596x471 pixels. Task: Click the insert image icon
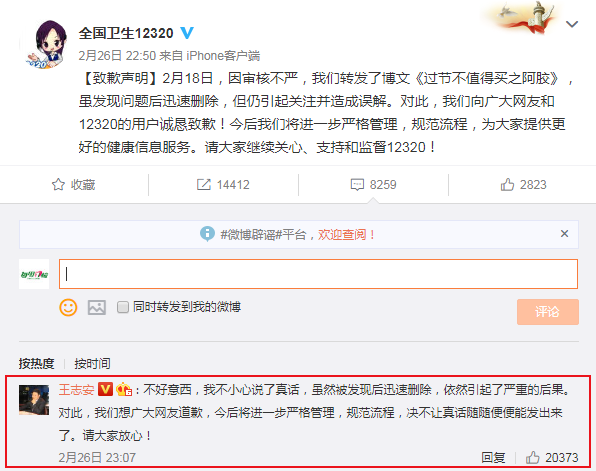click(97, 307)
